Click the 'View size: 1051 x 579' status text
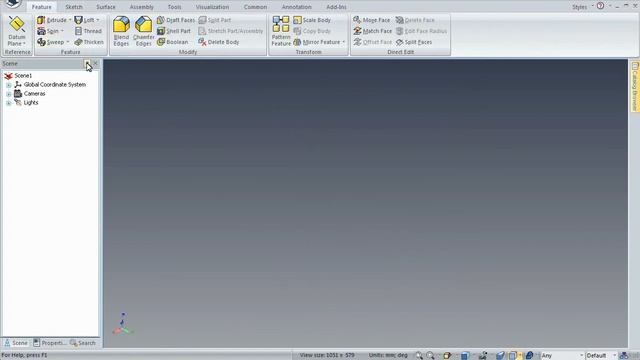The image size is (640, 360). tap(327, 355)
